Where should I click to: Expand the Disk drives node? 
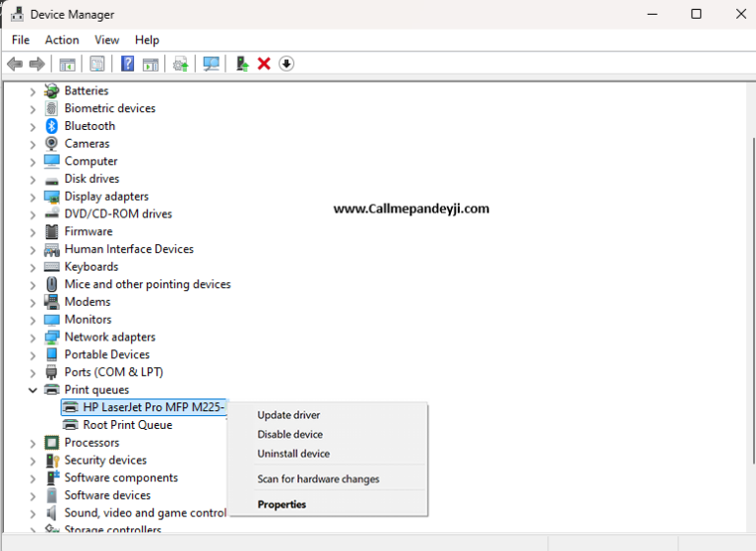click(32, 180)
